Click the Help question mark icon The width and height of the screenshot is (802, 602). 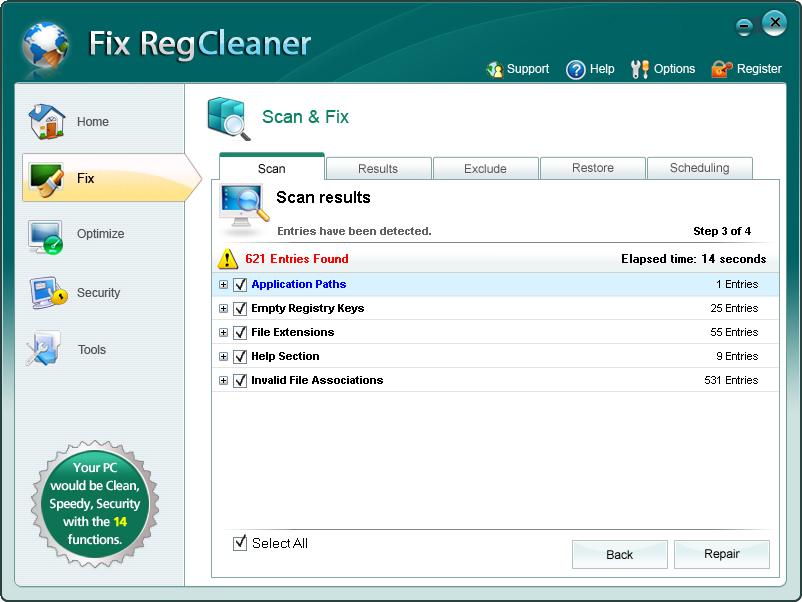[x=575, y=69]
